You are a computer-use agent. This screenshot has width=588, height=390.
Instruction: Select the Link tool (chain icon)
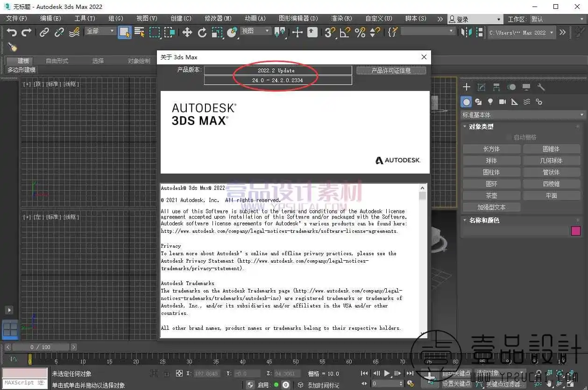[44, 32]
